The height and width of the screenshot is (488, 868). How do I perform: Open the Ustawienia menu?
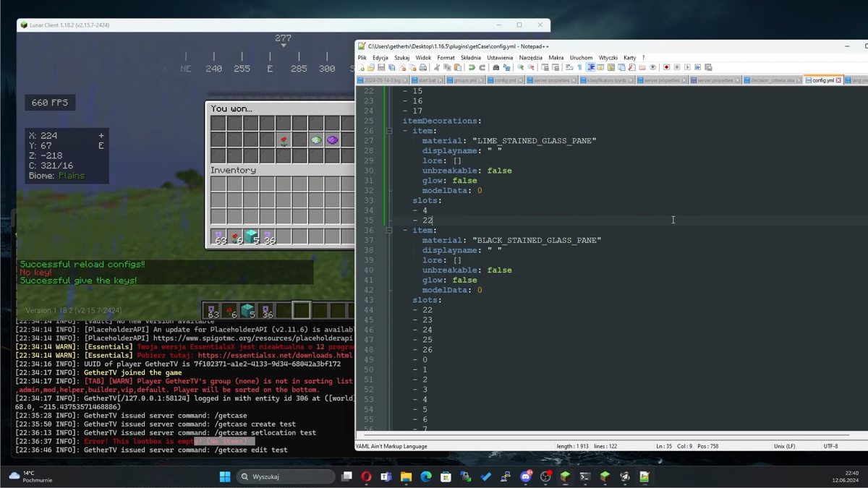pyautogui.click(x=500, y=58)
